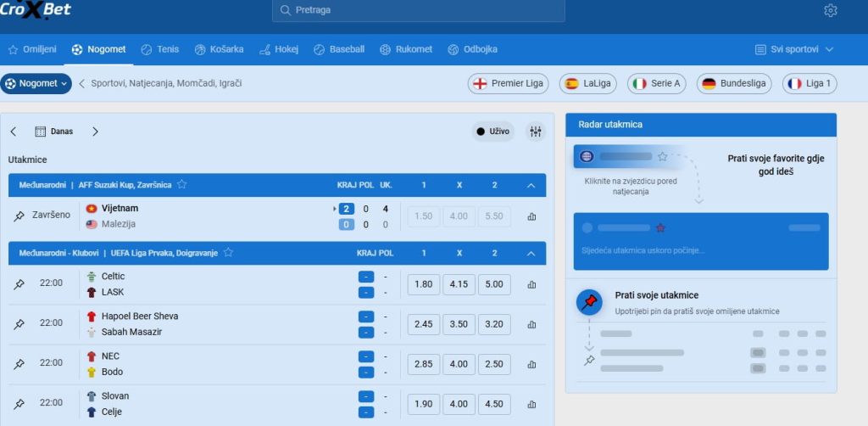868x426 pixels.
Task: Bet on Celtic win at 1.80
Action: pos(424,285)
